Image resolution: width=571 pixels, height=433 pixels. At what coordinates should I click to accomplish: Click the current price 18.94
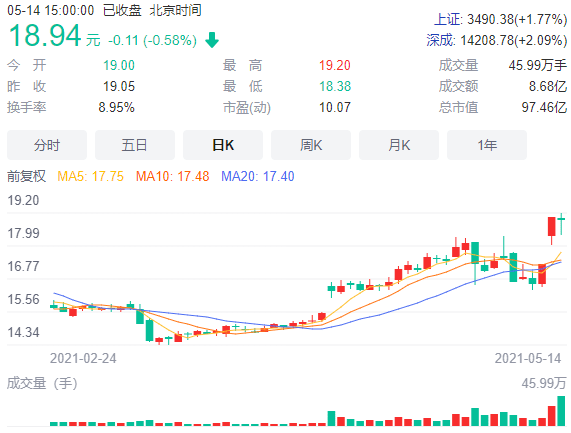45,35
